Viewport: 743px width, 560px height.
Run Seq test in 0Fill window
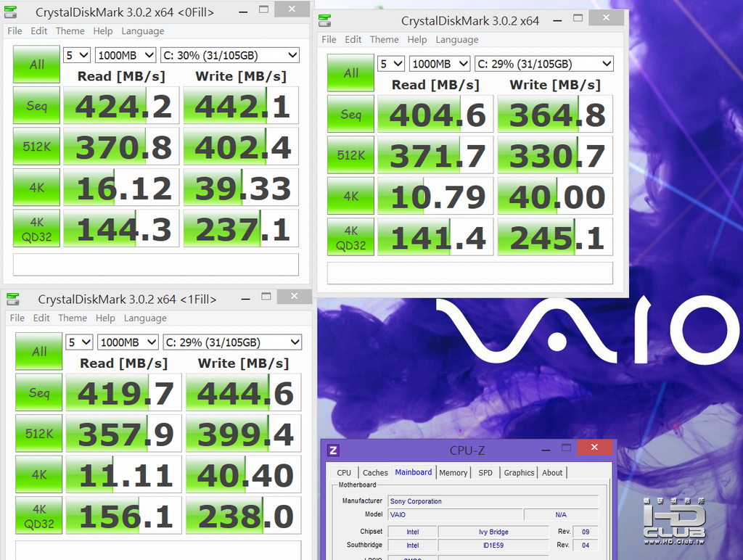pyautogui.click(x=36, y=105)
